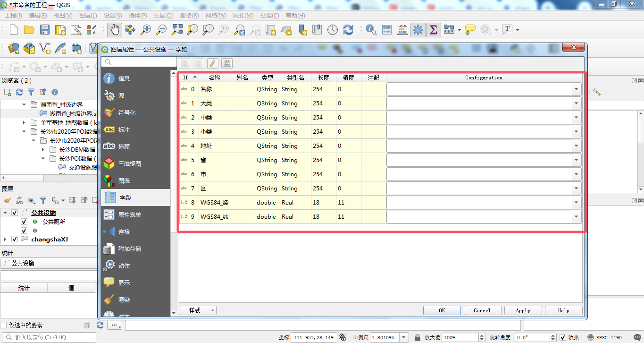Click the Zoom In magnifier tool
644x343 pixels.
146,30
